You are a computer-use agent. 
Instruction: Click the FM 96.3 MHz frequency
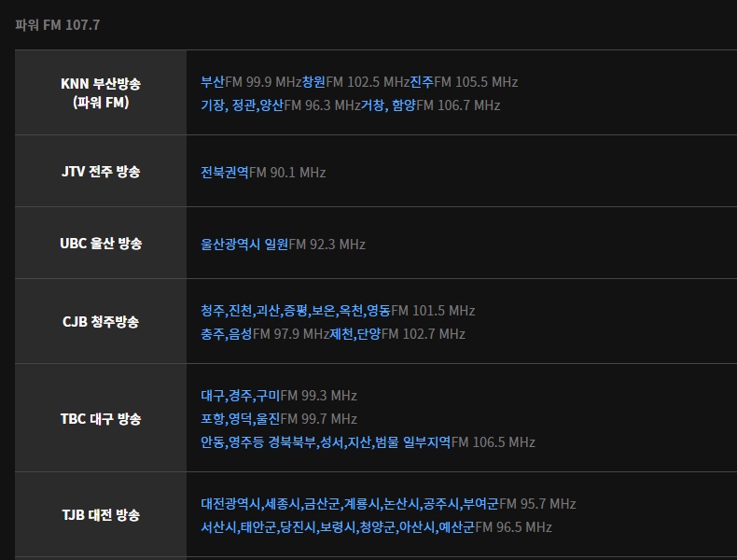pyautogui.click(x=322, y=105)
